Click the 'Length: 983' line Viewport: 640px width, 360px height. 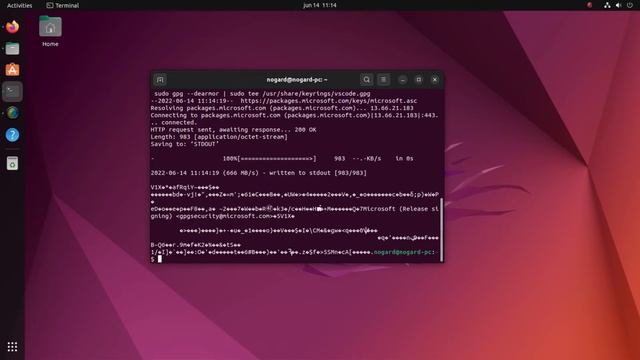click(219, 137)
